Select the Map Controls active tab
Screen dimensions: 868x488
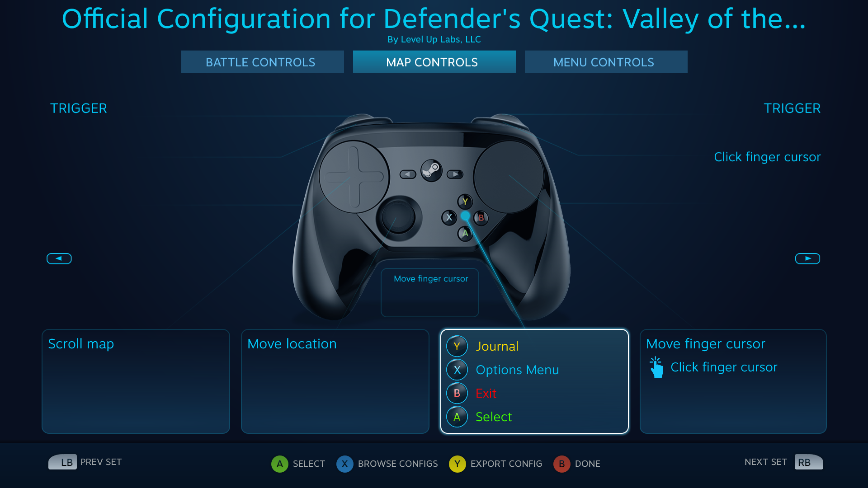tap(434, 61)
